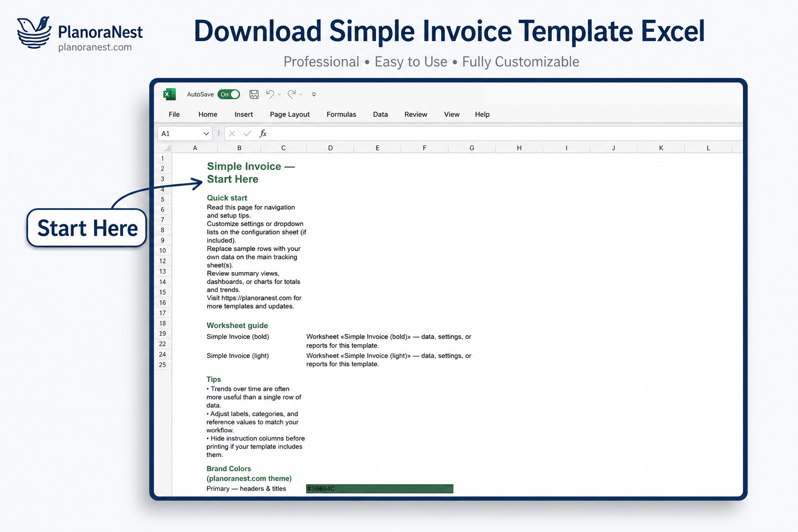Open the File menu
This screenshot has width=798, height=532.
point(174,114)
